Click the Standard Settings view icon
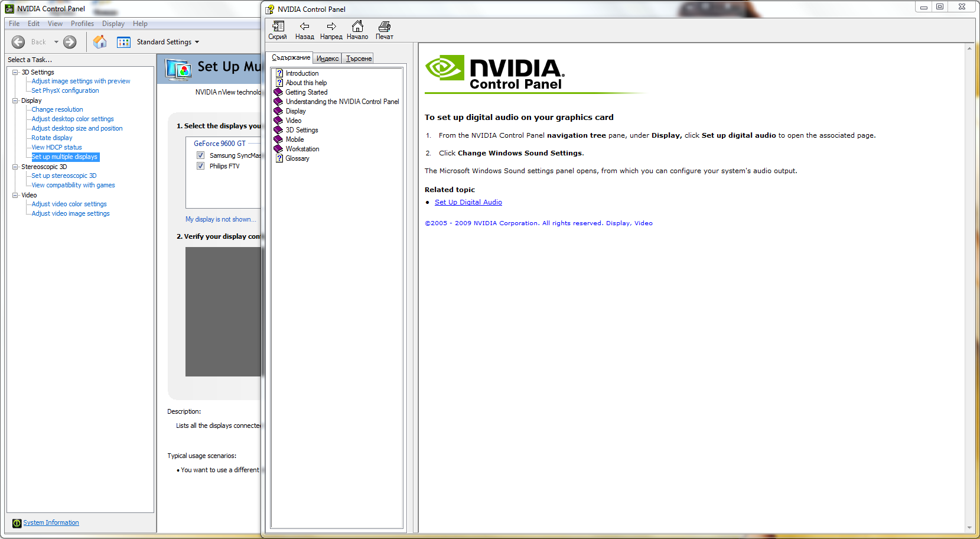This screenshot has width=980, height=539. tap(123, 42)
